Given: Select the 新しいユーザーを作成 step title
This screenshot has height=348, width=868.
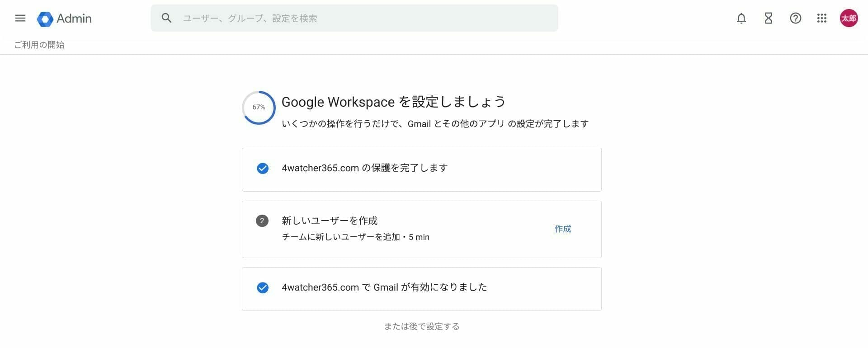Looking at the screenshot, I should tap(330, 221).
